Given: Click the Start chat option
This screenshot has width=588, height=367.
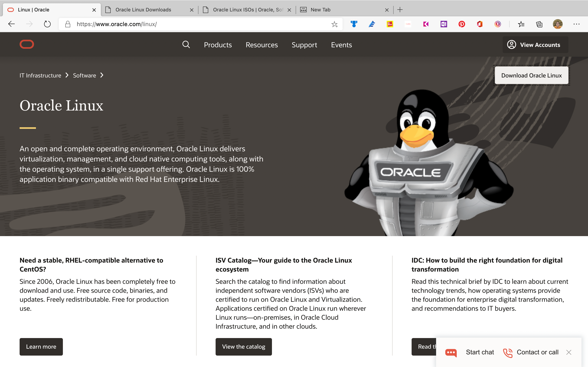Looking at the screenshot, I should tap(480, 352).
